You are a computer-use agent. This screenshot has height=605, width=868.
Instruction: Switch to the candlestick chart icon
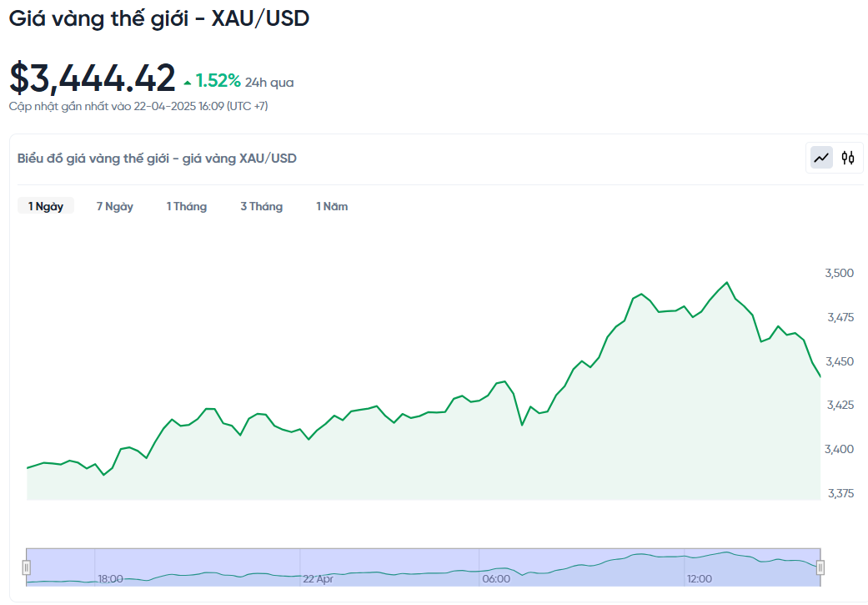848,158
